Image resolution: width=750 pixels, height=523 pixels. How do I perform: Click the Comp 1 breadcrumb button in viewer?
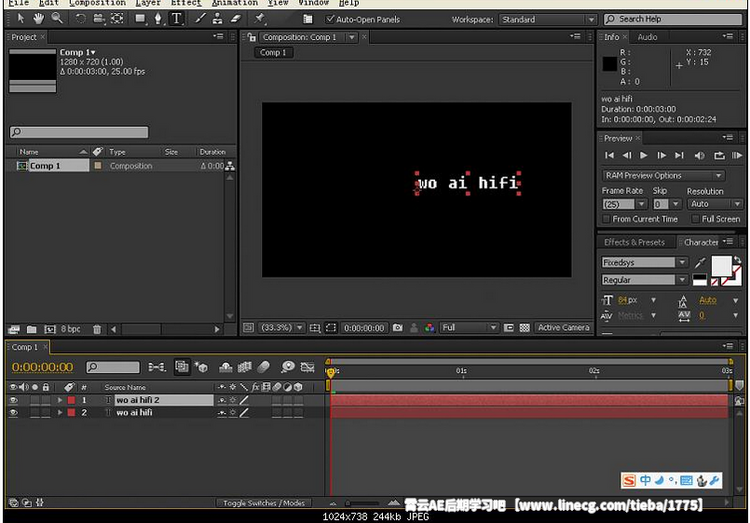[x=273, y=53]
